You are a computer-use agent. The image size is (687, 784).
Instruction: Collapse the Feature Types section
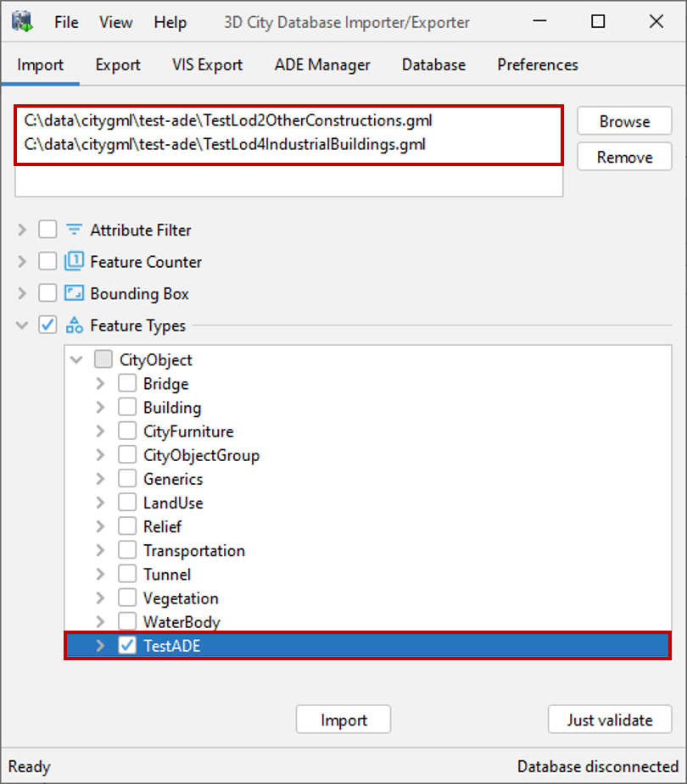(21, 325)
